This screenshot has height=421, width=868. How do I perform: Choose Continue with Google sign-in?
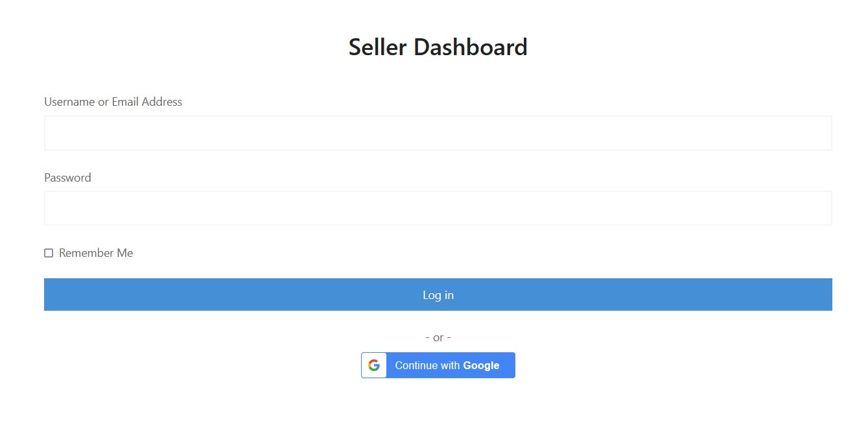438,365
